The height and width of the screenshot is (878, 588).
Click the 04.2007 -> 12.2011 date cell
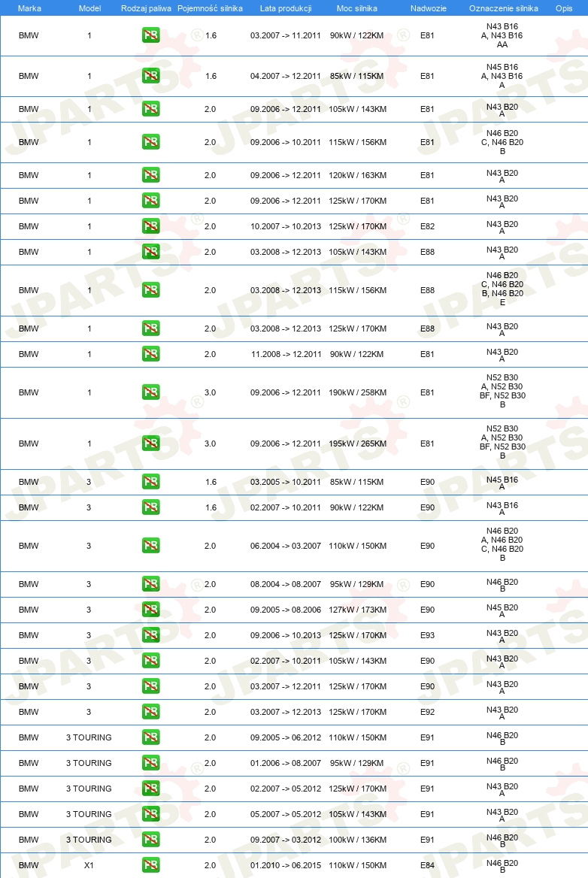[x=286, y=76]
